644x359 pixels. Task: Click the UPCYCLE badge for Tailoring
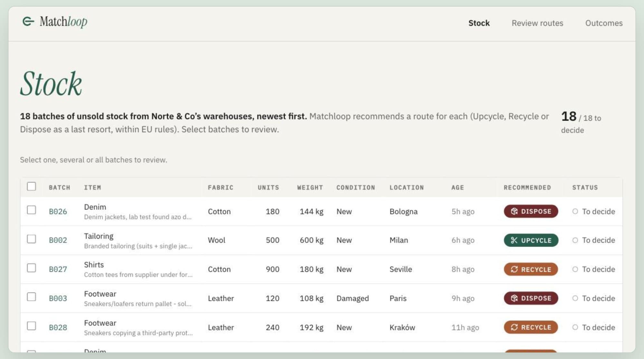click(531, 240)
